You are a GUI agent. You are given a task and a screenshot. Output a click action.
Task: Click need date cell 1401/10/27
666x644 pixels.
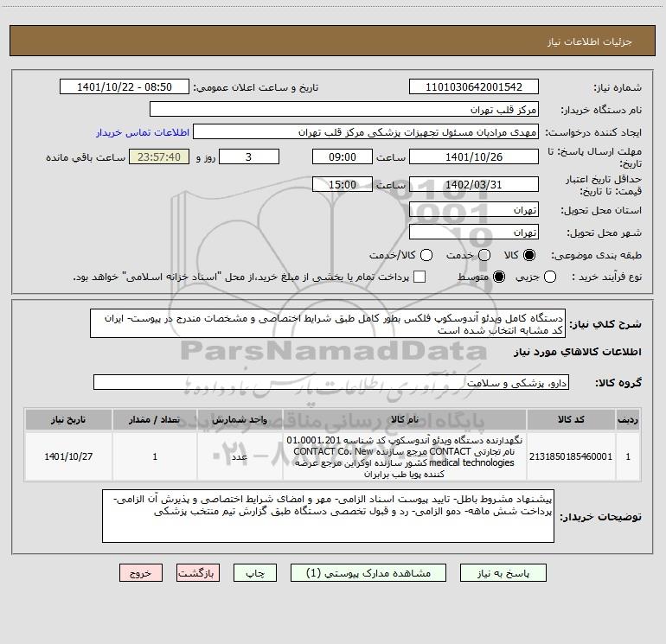coord(68,456)
